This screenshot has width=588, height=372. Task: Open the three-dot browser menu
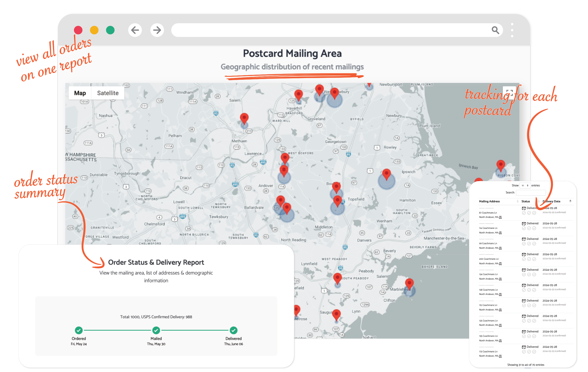[512, 30]
